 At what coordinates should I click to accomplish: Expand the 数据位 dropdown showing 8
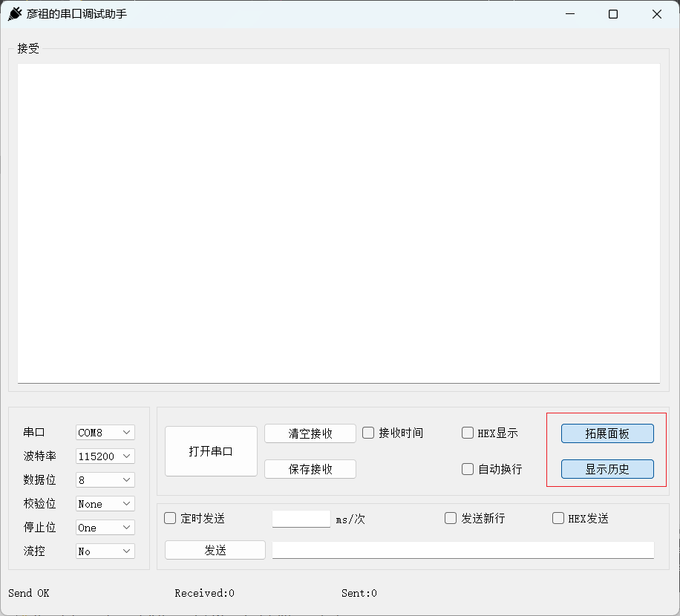(105, 480)
